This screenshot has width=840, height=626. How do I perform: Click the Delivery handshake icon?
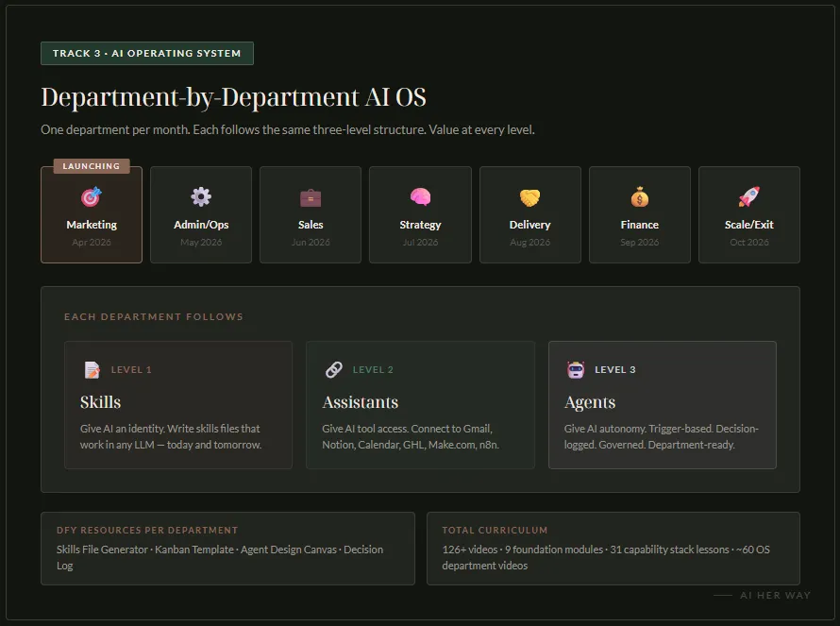[x=529, y=197]
